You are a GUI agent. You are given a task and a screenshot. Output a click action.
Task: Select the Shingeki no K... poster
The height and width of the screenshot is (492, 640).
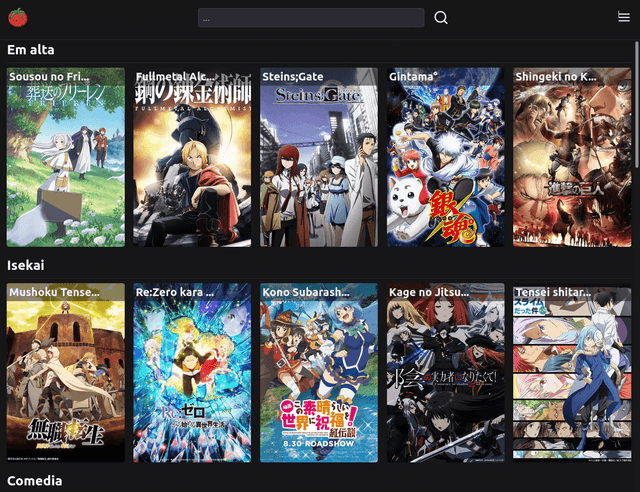572,157
